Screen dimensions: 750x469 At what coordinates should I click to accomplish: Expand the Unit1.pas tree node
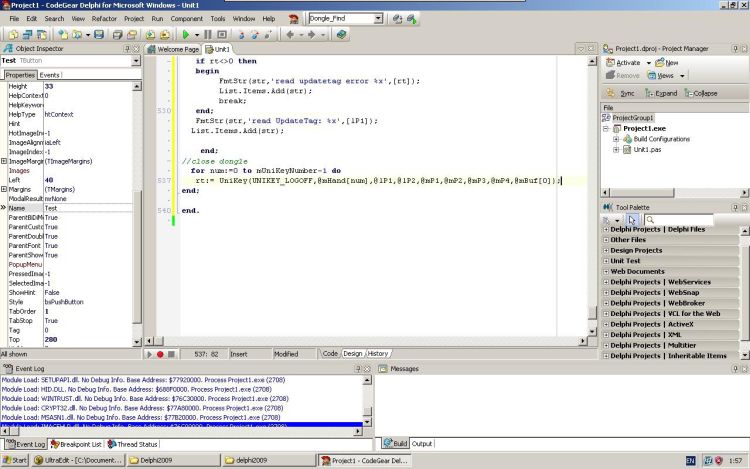[x=616, y=150]
